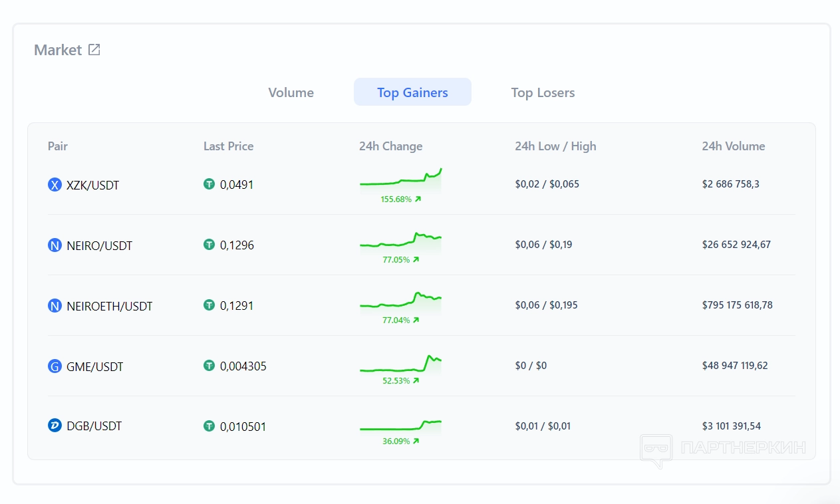The width and height of the screenshot is (840, 504).
Task: Open the DGB/USDT pair
Action: pyautogui.click(x=94, y=426)
